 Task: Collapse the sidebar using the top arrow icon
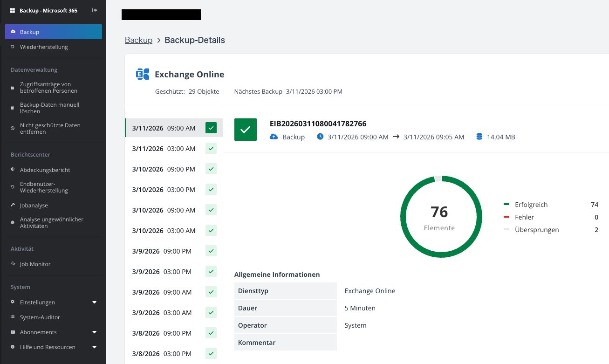pos(95,10)
